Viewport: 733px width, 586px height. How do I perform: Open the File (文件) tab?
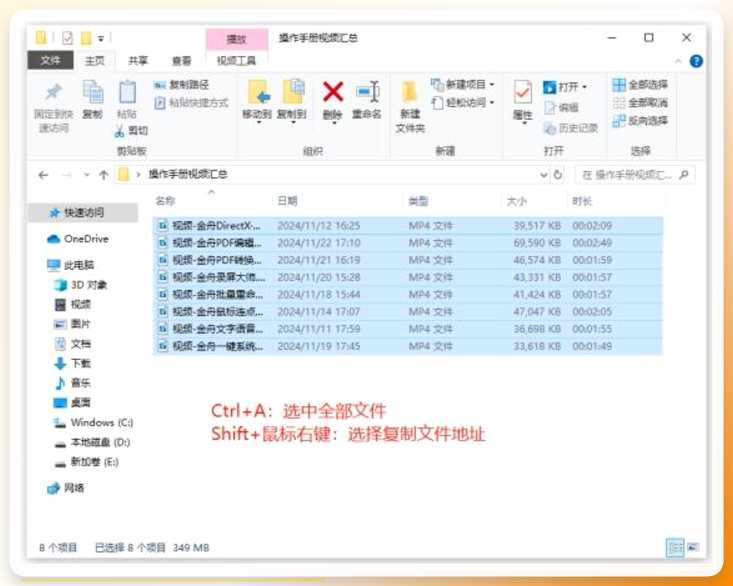click(50, 60)
